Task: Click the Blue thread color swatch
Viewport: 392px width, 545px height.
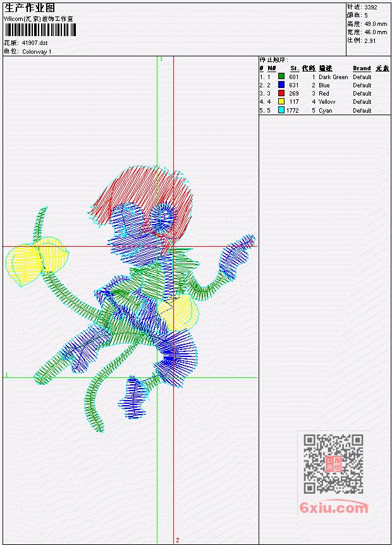Action: pyautogui.click(x=281, y=85)
